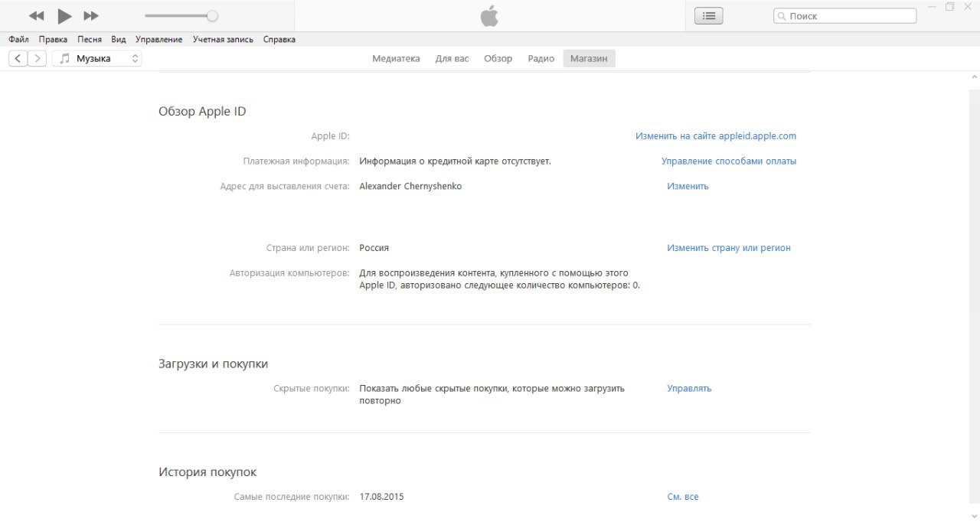Open the Управление menu
Screen dimensions: 980x522
pyautogui.click(x=158, y=39)
